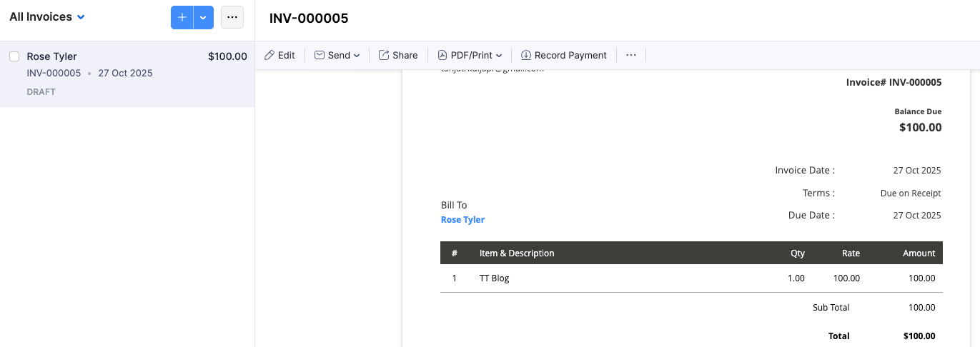Open the Send dropdown menu
Viewport: 980px width, 347px height.
click(337, 55)
